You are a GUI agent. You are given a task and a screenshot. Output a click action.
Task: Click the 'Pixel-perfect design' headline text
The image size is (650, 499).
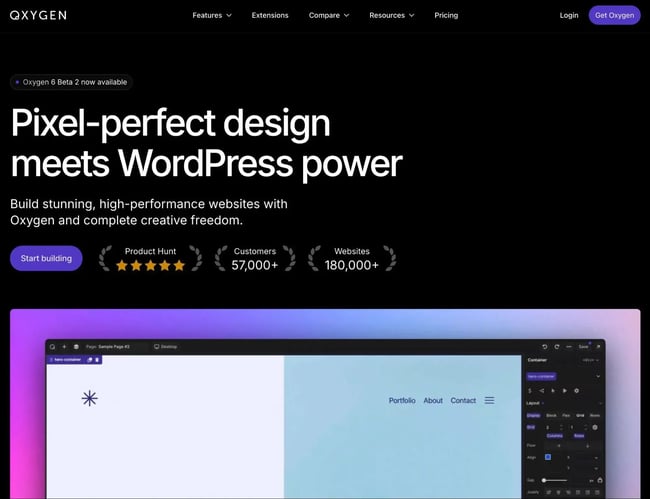(170, 123)
